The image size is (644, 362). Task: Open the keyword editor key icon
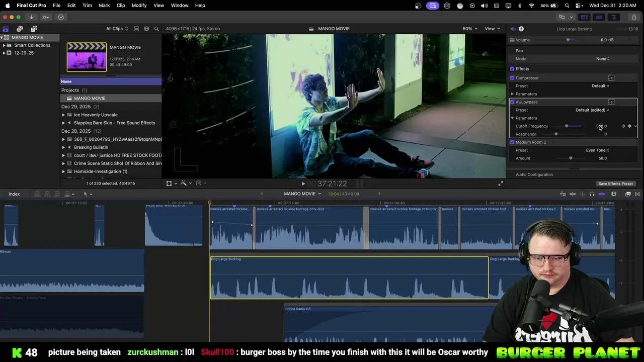coord(46,17)
